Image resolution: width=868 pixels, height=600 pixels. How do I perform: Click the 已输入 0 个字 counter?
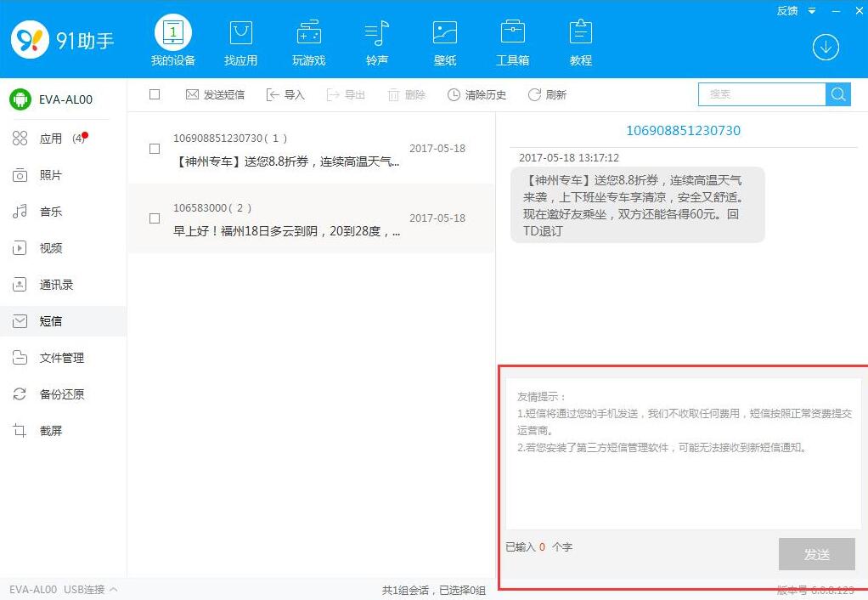[539, 546]
